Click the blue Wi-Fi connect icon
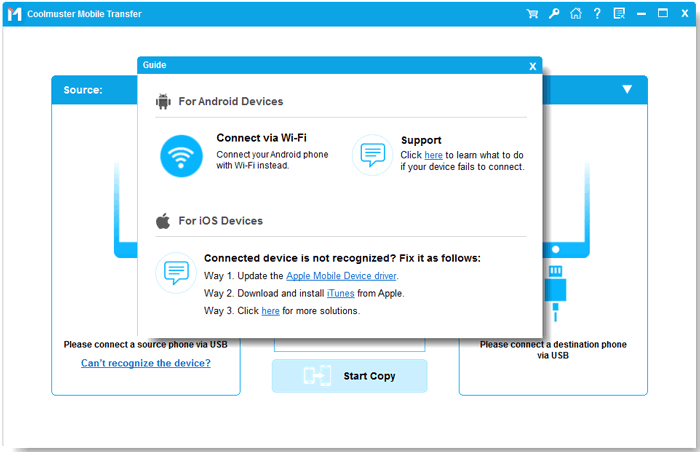Image resolution: width=700 pixels, height=452 pixels. coord(181,156)
